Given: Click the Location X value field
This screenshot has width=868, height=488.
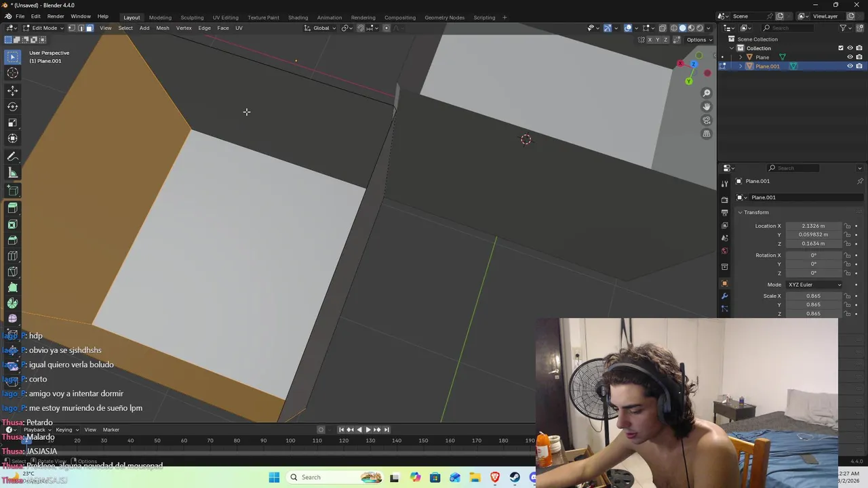Looking at the screenshot, I should click(814, 226).
